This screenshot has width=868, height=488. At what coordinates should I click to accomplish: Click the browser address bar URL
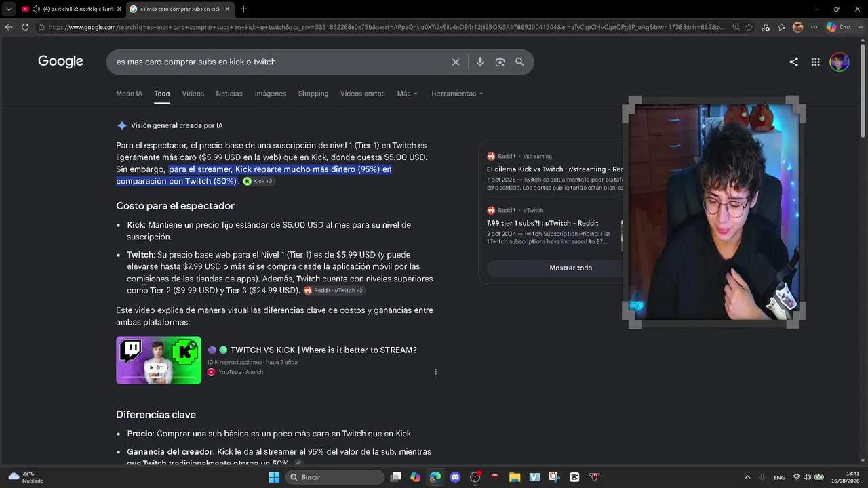387,27
